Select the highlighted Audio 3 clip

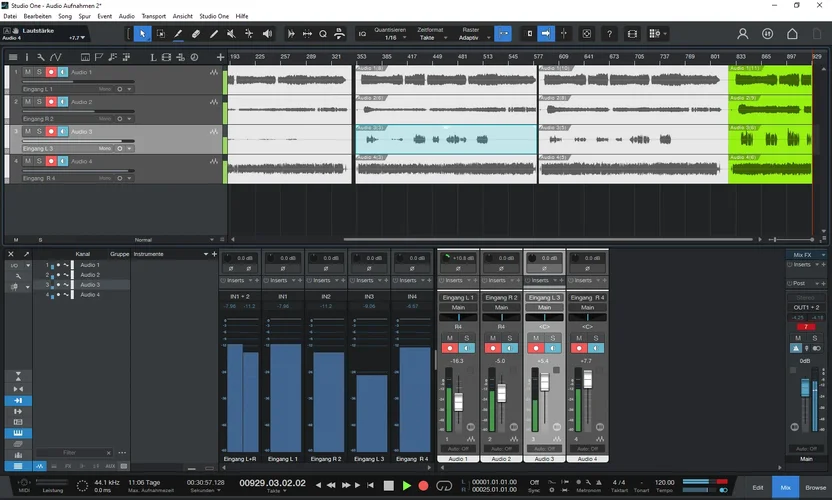pos(445,140)
